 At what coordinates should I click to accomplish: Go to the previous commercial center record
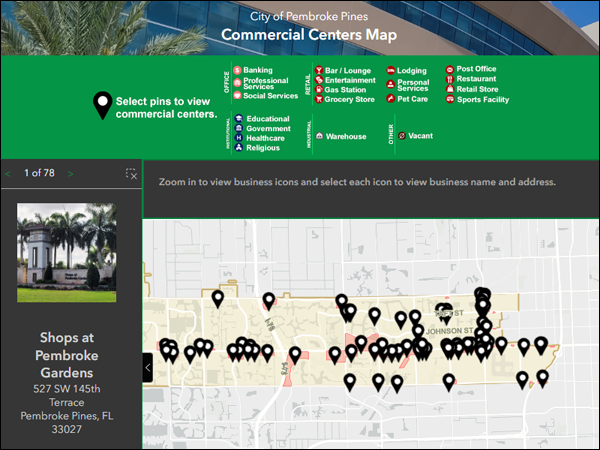tap(10, 174)
